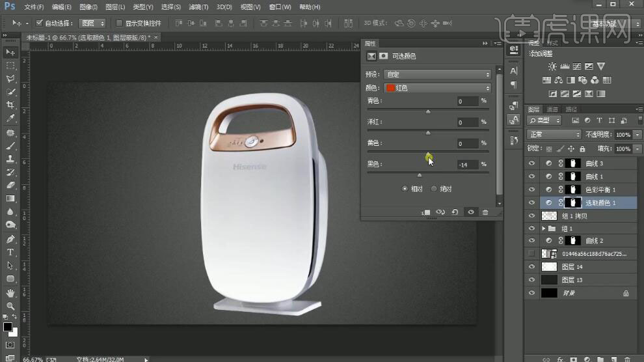The image size is (644, 362).
Task: Select the 图层 14 layer
Action: click(572, 267)
